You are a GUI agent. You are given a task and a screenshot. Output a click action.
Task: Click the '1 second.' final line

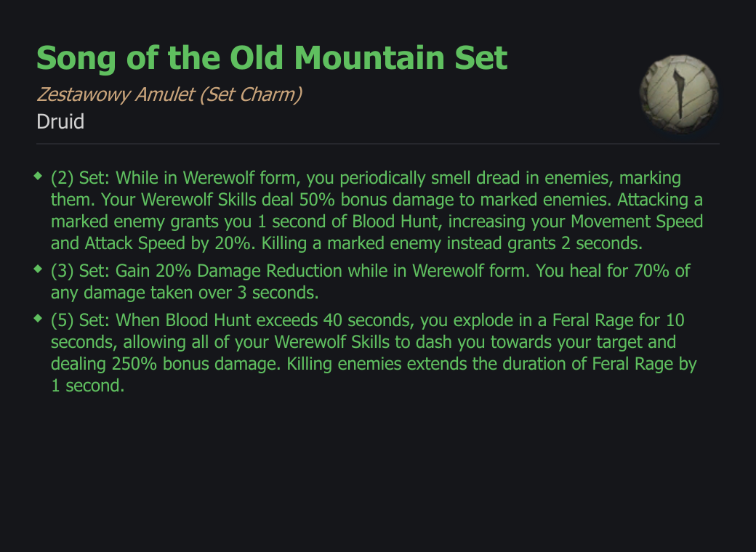tap(88, 386)
